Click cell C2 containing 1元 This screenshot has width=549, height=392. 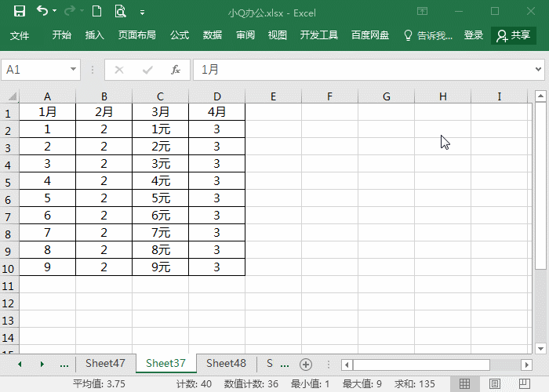(x=160, y=129)
